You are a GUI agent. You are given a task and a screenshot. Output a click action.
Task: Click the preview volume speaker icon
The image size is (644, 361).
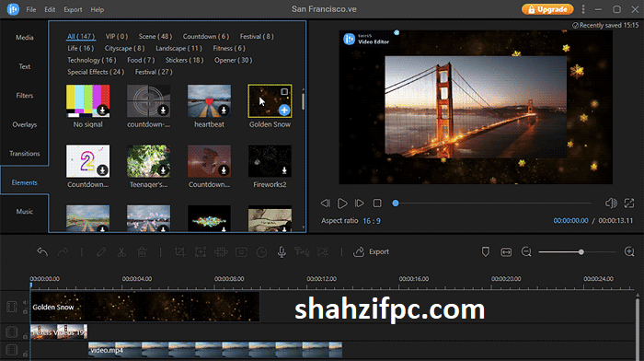click(x=611, y=204)
